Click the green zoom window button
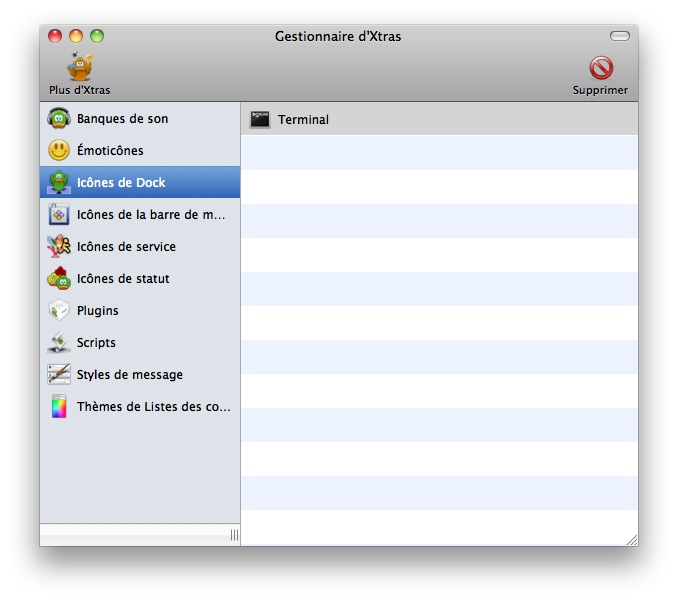The height and width of the screenshot is (601, 678). click(97, 36)
